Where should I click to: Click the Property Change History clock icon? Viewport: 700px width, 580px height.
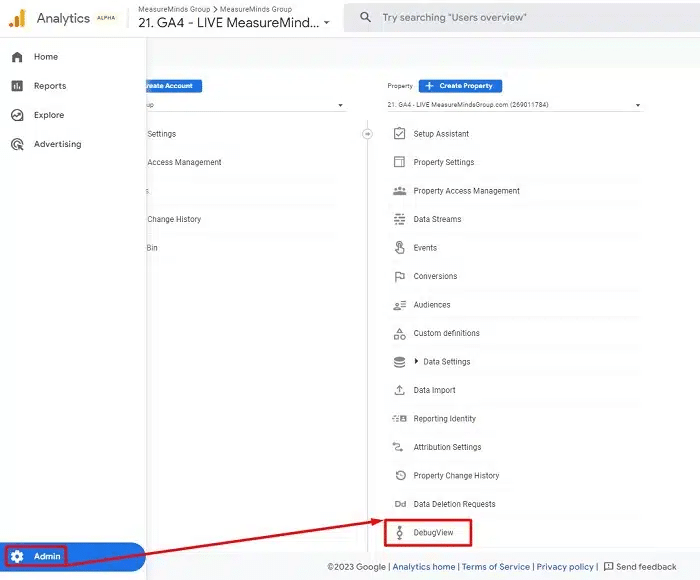coord(399,476)
